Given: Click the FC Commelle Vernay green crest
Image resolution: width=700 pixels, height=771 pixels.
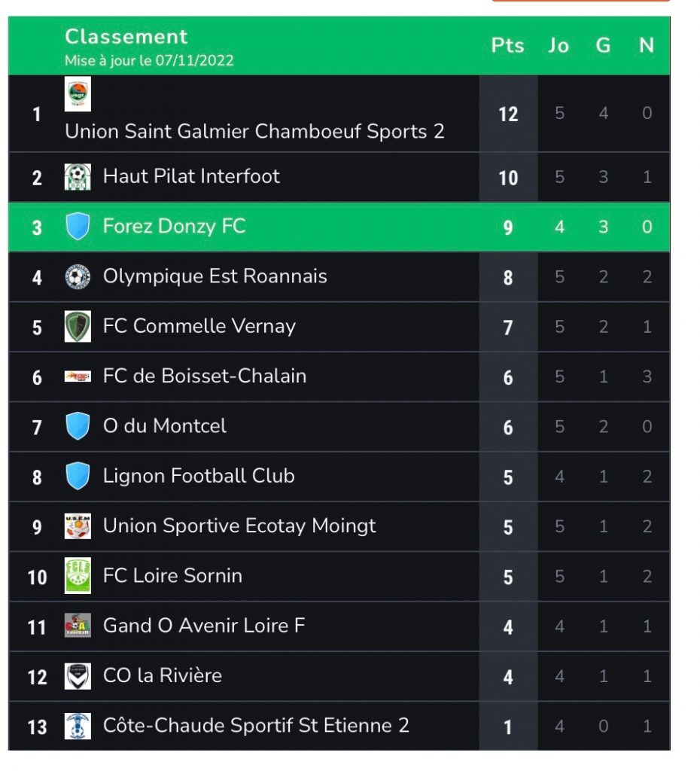Looking at the screenshot, I should pyautogui.click(x=78, y=327).
